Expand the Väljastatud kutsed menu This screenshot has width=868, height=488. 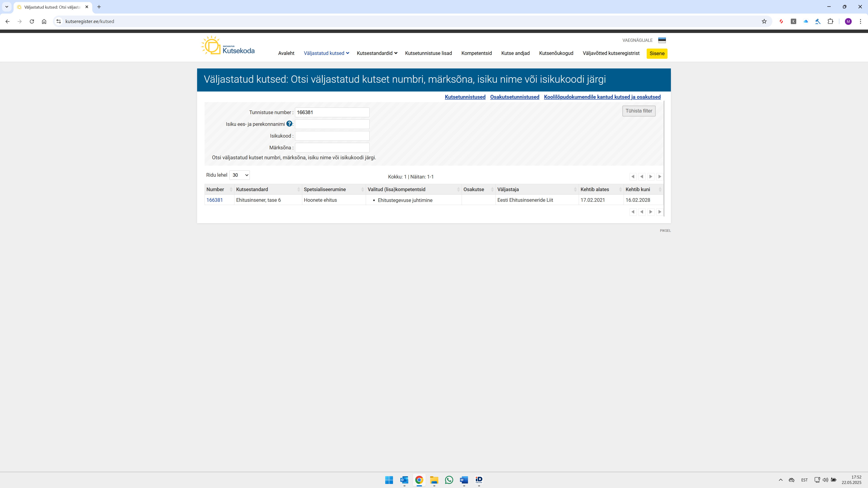pyautogui.click(x=326, y=53)
